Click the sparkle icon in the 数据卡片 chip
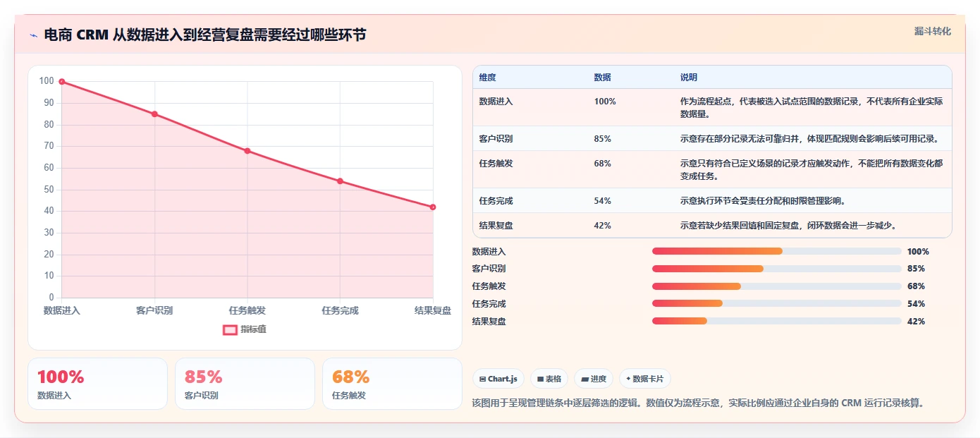980x438 pixels. click(628, 379)
